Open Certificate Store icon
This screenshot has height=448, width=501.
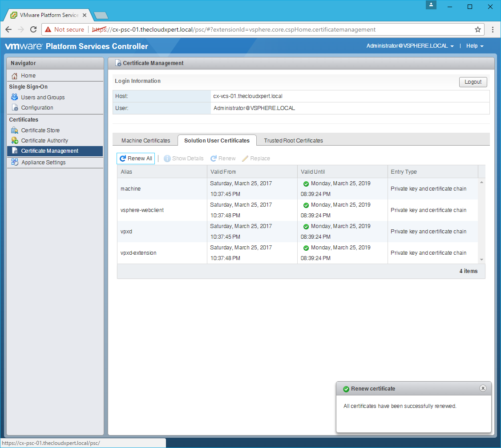click(15, 130)
